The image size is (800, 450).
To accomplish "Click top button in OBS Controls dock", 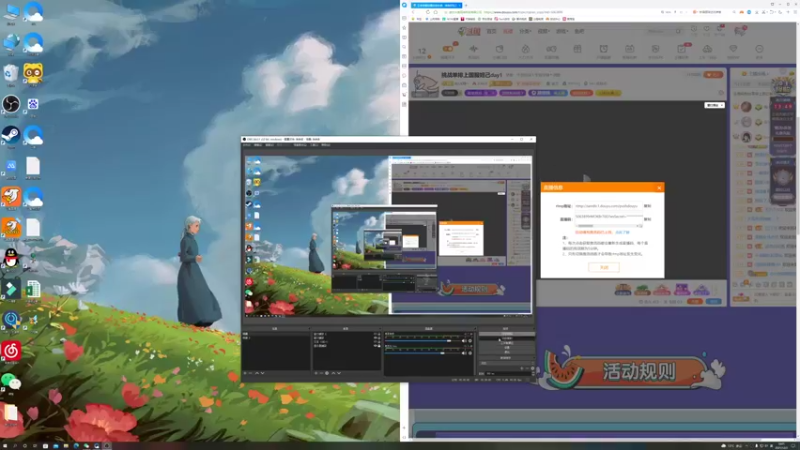I will [x=507, y=334].
